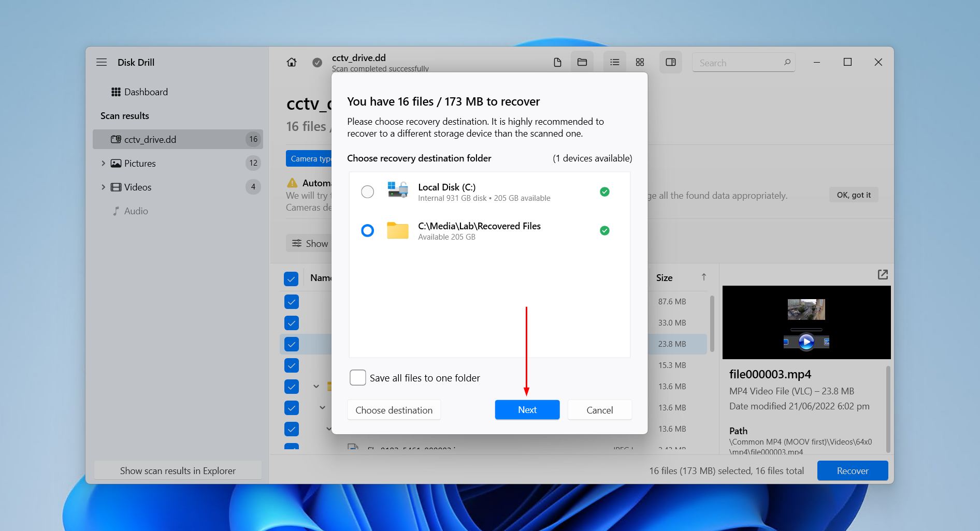Image resolution: width=980 pixels, height=531 pixels.
Task: Switch to file view icon in toolbar
Action: [557, 62]
